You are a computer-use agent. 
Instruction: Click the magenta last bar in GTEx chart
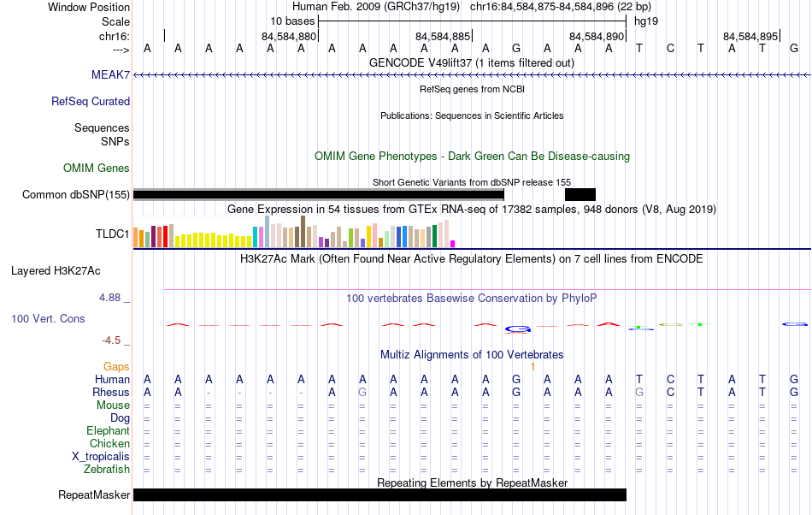point(452,244)
